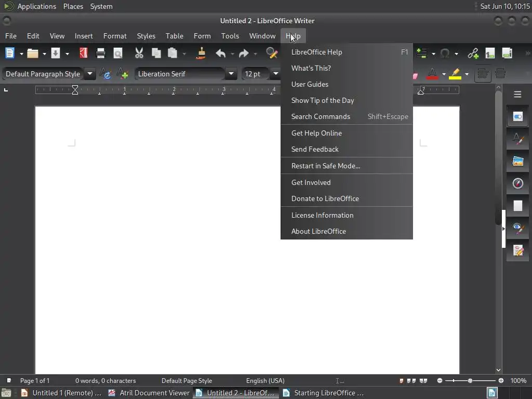Click the Save document icon
This screenshot has width=532, height=399.
[x=55, y=53]
